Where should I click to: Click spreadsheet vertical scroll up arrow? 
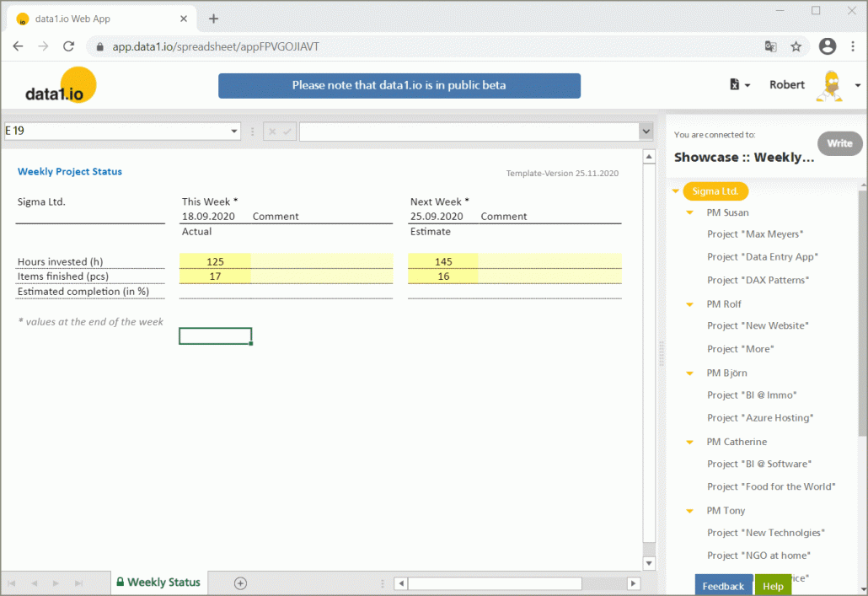[x=649, y=158]
